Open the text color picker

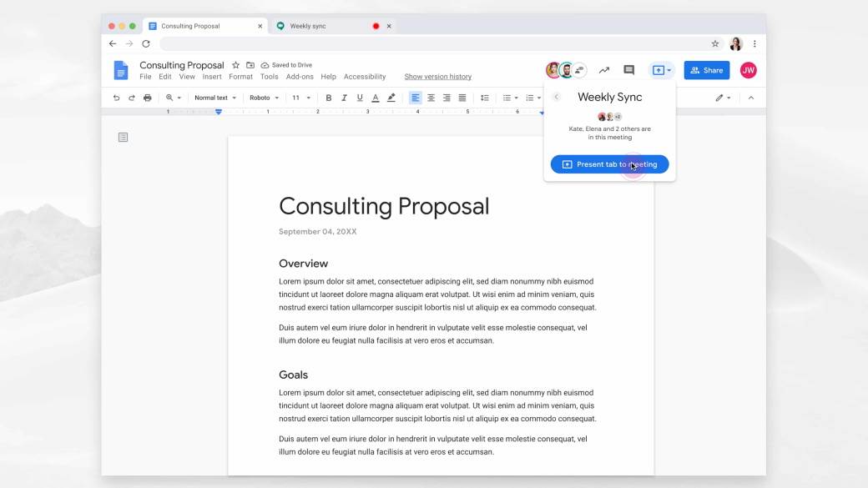pos(376,98)
